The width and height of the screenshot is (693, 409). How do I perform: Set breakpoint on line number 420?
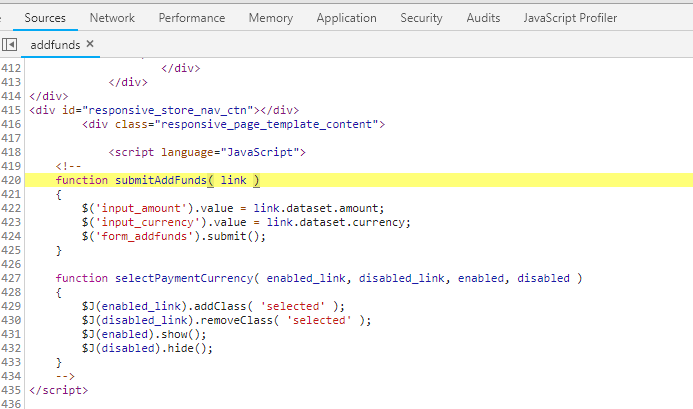[11, 180]
